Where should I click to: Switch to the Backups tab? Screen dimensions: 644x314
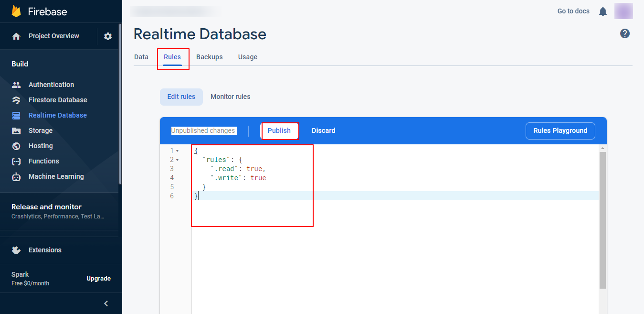click(210, 57)
